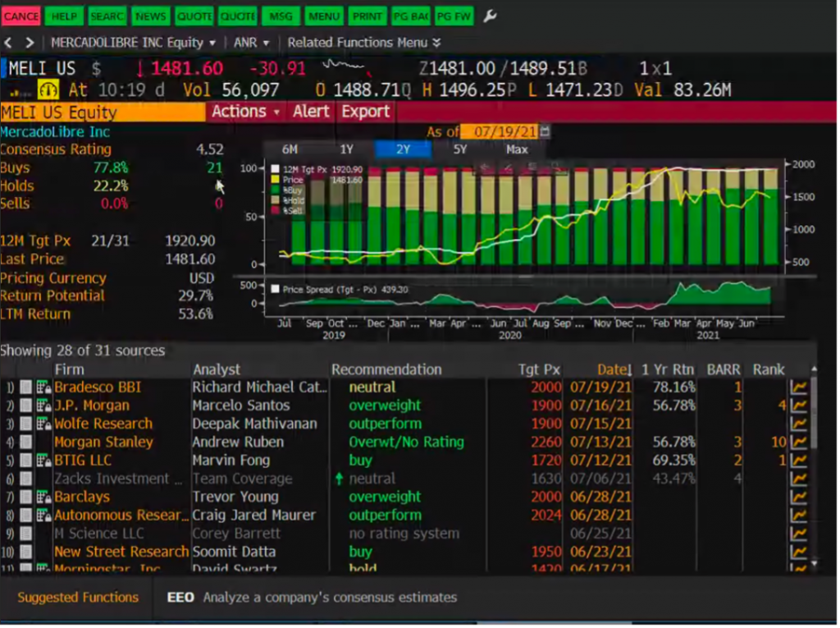Viewport: 840px width, 628px height.
Task: Click the upgrade arrow on Zacks neutral rating
Action: 340,479
